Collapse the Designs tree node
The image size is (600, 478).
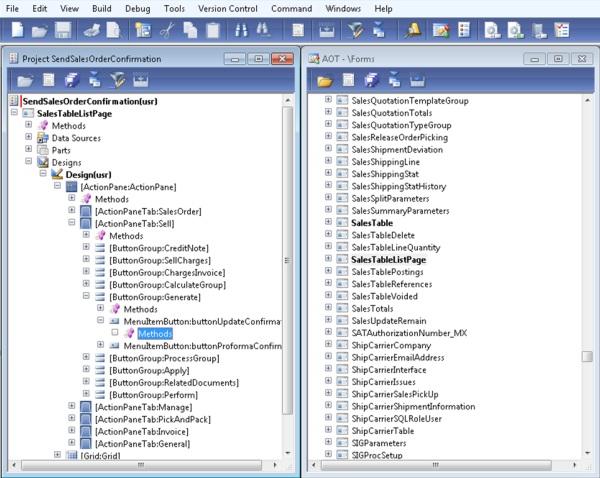click(x=28, y=162)
